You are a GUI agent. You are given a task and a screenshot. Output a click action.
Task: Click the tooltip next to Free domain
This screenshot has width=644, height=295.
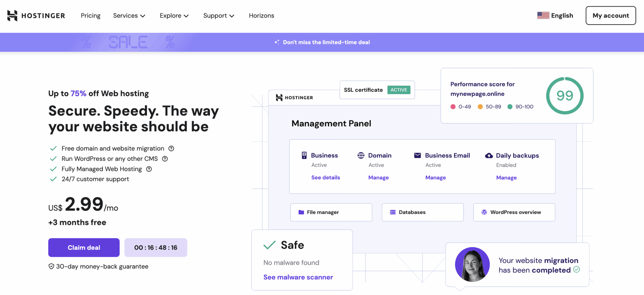171,148
